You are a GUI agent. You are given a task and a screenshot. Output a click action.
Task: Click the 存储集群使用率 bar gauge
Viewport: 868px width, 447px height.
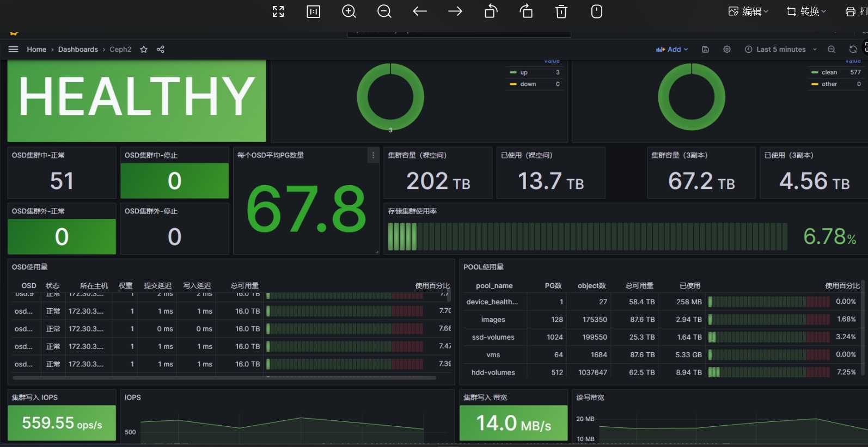coord(588,236)
